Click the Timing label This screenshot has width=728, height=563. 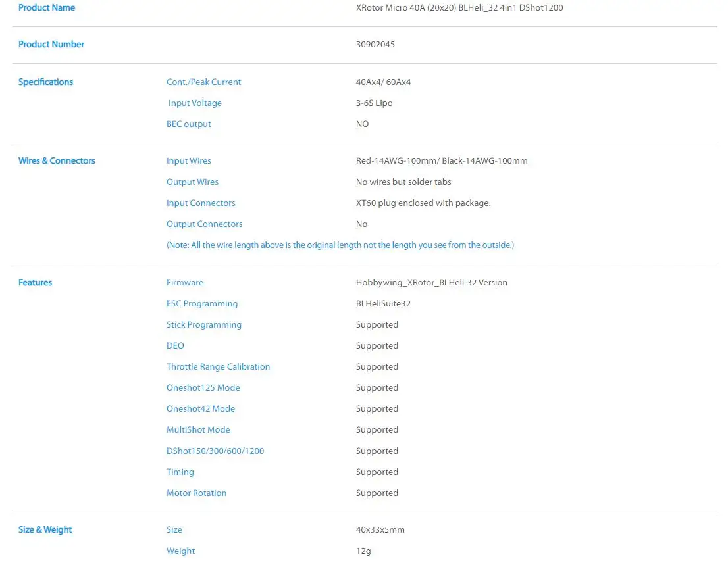(180, 472)
